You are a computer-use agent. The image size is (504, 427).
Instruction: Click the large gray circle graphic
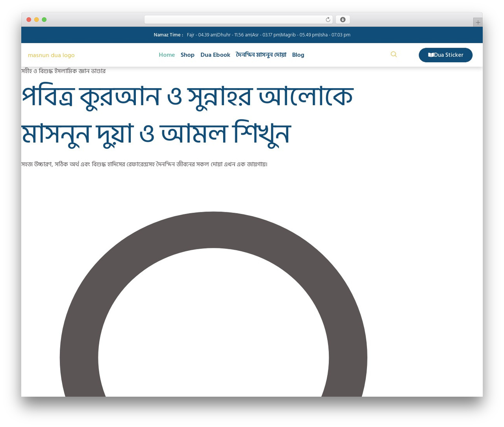pyautogui.click(x=213, y=304)
